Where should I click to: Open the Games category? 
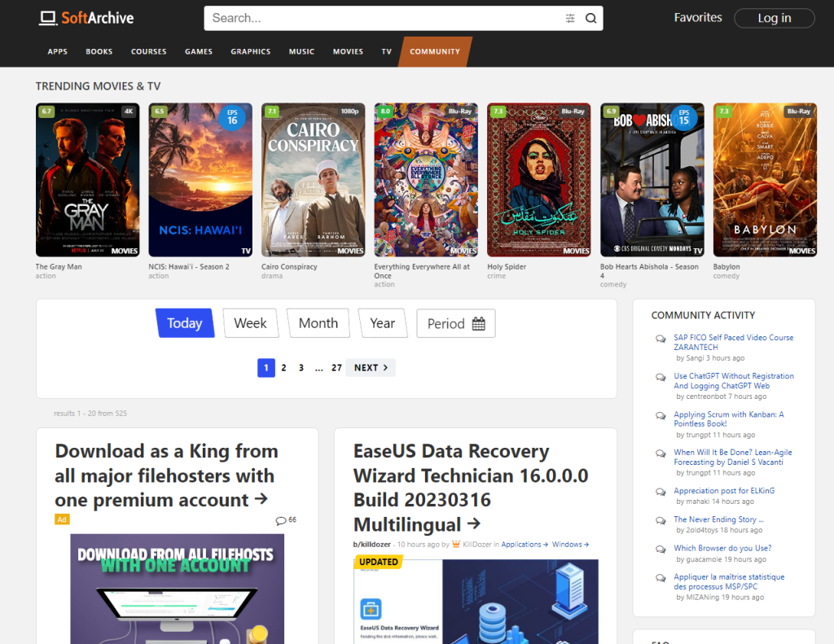[x=199, y=51]
